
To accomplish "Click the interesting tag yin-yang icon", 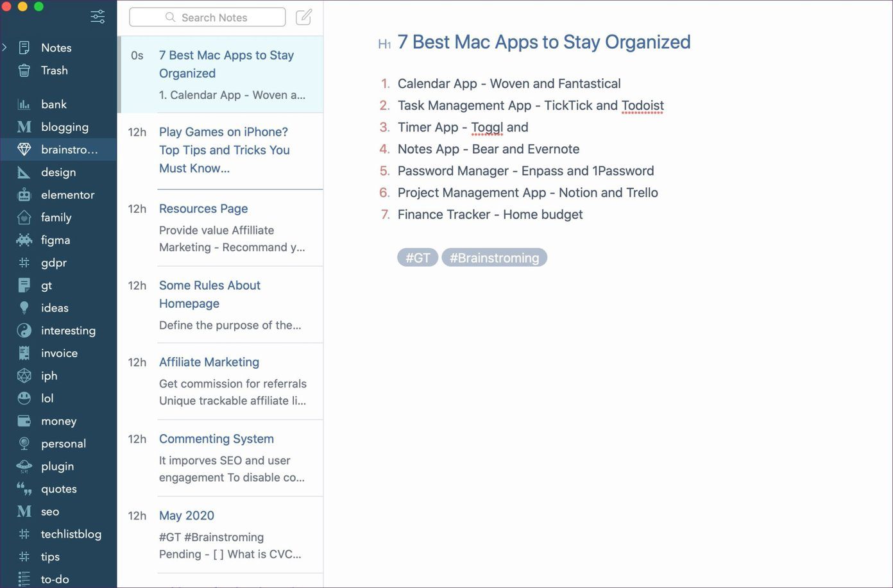I will coord(24,330).
